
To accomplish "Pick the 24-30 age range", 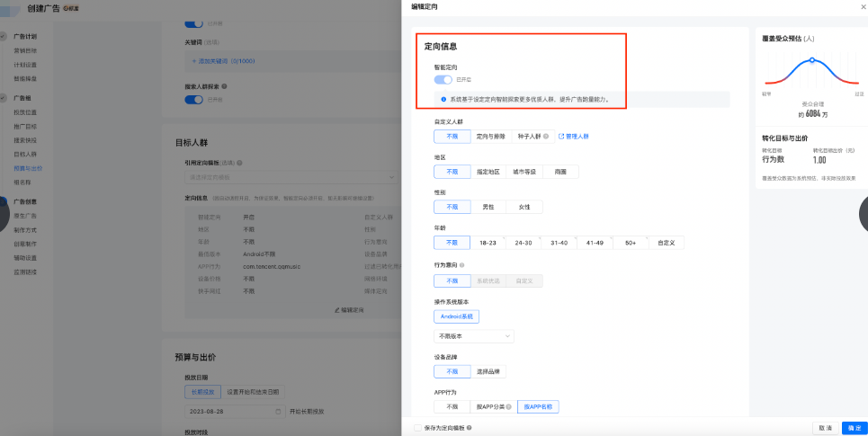I will point(523,243).
